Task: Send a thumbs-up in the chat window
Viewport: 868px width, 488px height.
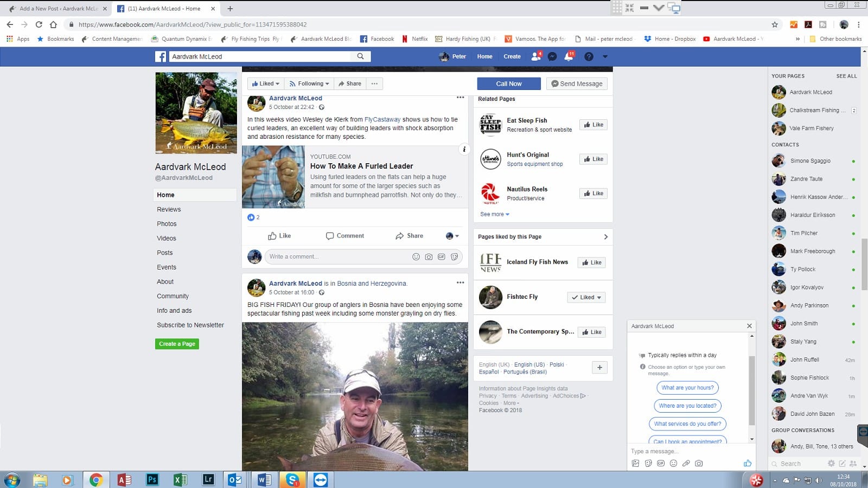Action: coord(748,463)
